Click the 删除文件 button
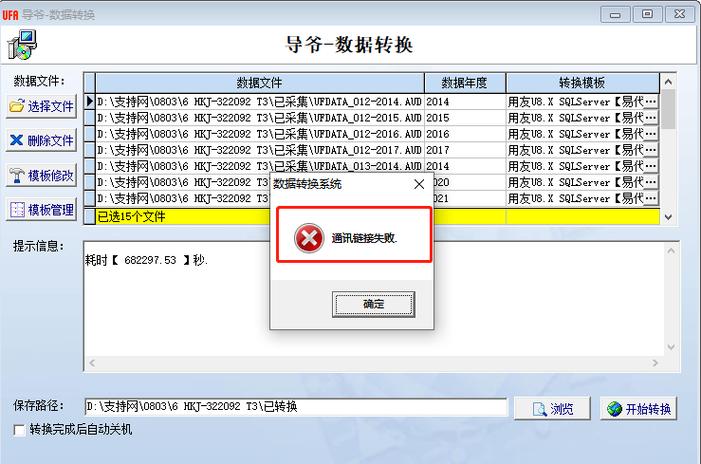The height and width of the screenshot is (464, 701). (x=41, y=140)
